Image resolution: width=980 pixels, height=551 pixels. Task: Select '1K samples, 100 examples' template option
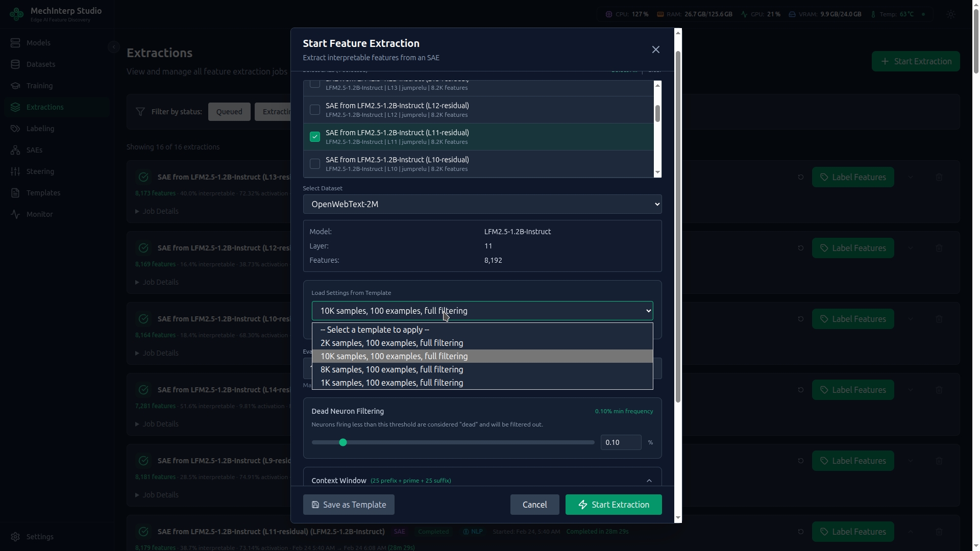(x=482, y=383)
